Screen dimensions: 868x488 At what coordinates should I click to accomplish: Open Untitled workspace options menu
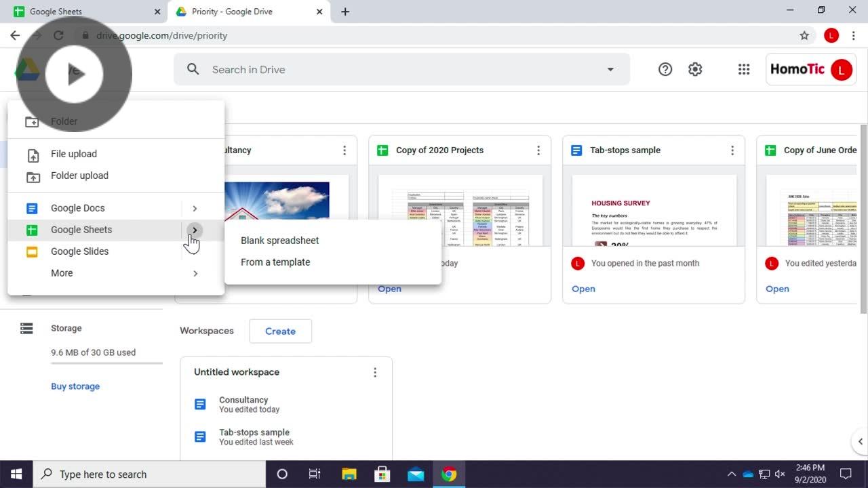pyautogui.click(x=375, y=372)
